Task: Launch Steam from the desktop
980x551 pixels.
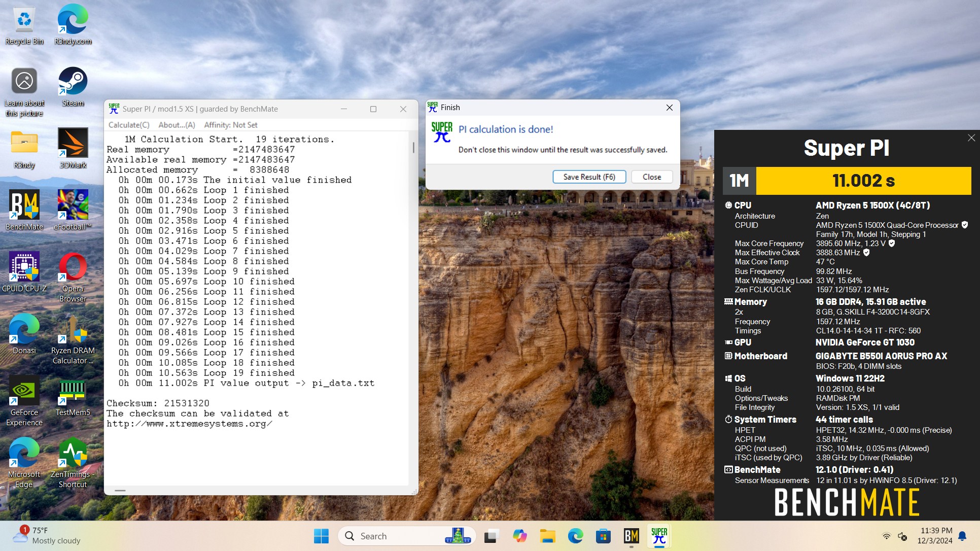Action: 73,87
